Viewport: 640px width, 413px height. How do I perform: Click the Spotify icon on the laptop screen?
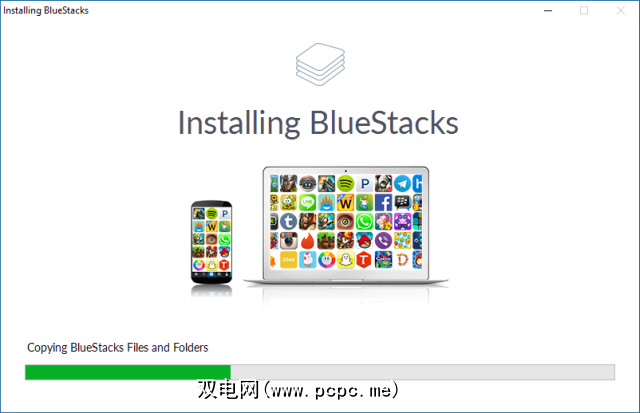(345, 184)
